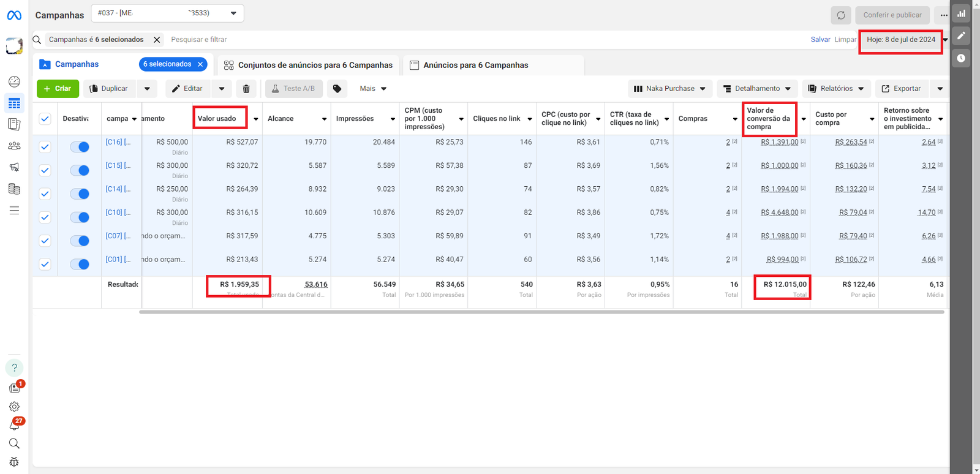980x474 pixels.
Task: Open charts panel icon in right sidebar
Action: (961, 13)
